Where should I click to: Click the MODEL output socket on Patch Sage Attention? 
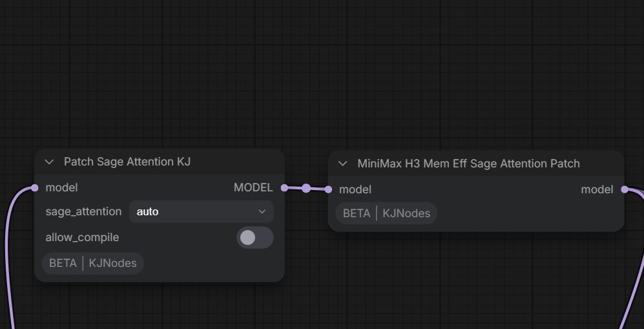point(284,187)
